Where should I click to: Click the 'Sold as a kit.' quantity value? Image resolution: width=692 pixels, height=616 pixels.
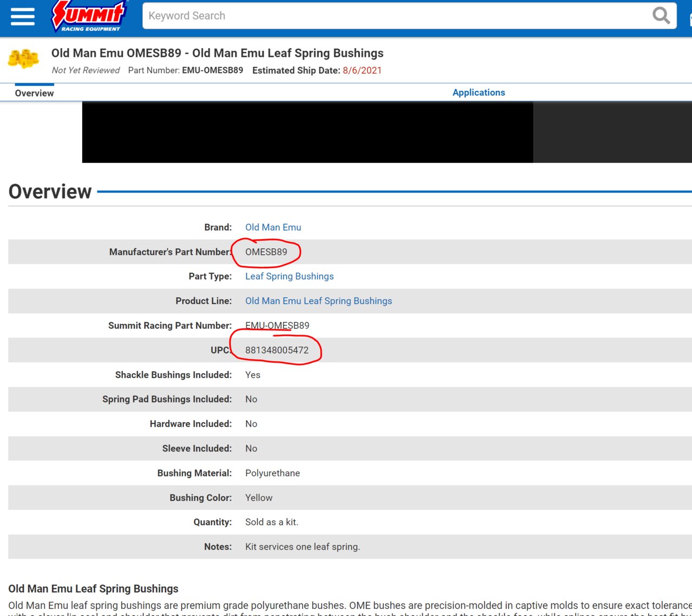coord(272,522)
